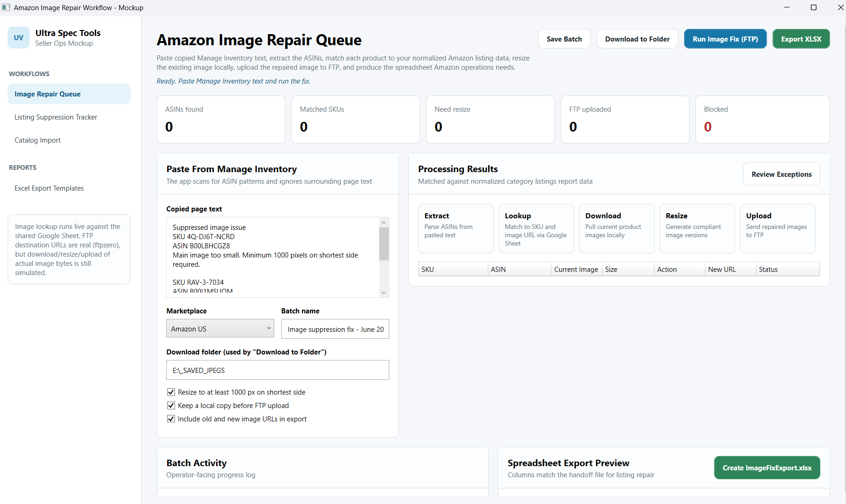
Task: Select the Resize step card
Action: 697,228
